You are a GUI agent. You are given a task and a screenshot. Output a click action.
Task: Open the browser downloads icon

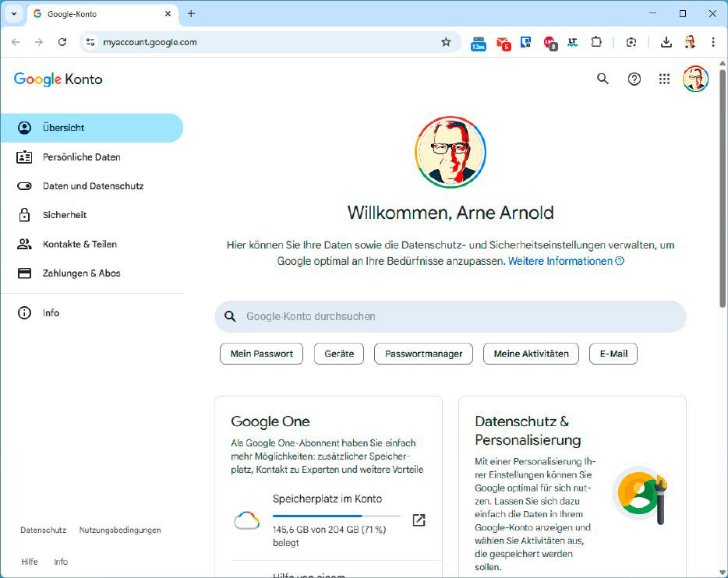click(x=666, y=42)
